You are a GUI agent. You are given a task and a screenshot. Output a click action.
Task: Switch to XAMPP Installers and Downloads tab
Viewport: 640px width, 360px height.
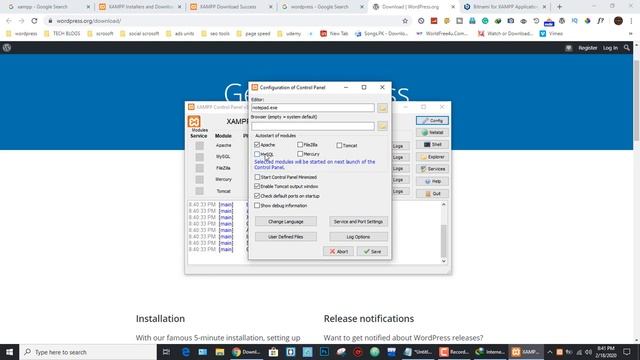140,7
